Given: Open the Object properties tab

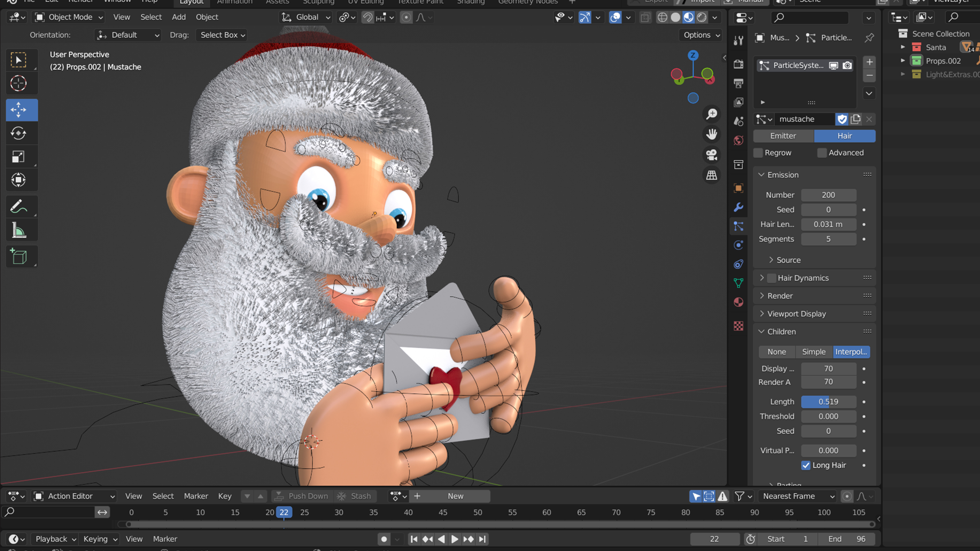Looking at the screenshot, I should click(x=738, y=188).
